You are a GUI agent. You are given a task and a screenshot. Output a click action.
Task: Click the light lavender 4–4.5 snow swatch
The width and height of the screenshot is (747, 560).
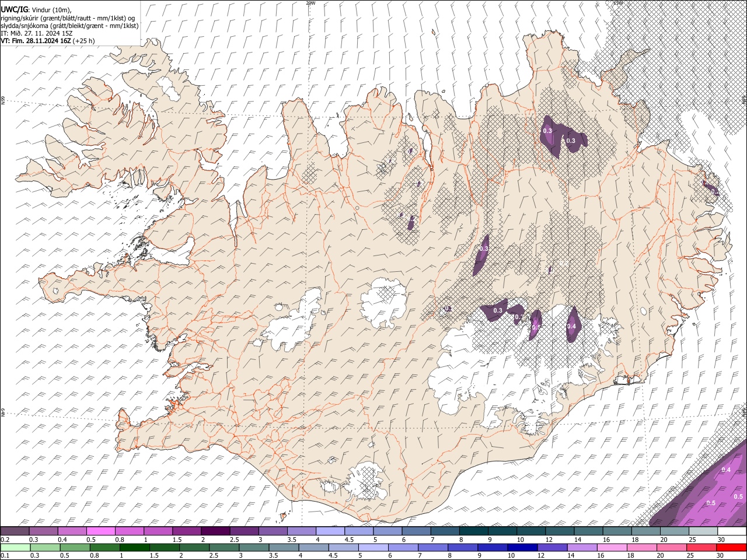[x=330, y=531]
